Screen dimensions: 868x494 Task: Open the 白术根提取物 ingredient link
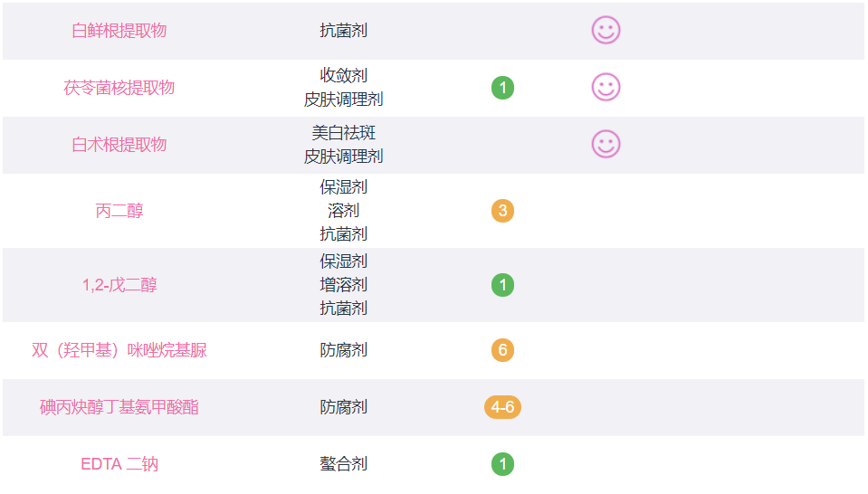[119, 145]
